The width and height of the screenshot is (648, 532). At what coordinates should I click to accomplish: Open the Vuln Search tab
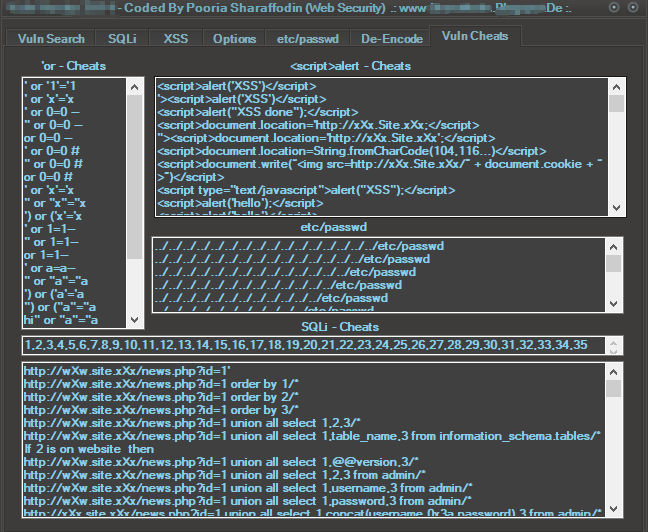click(x=51, y=38)
